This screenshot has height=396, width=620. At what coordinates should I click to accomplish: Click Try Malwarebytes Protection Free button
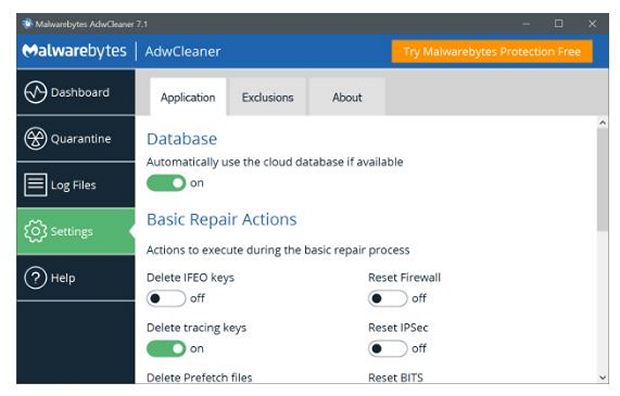492,51
